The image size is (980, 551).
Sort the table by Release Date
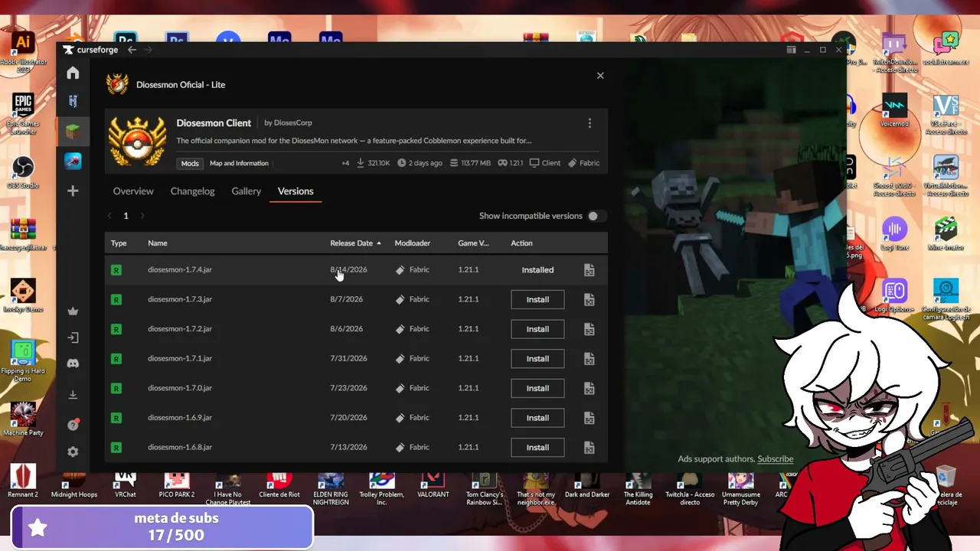[355, 243]
